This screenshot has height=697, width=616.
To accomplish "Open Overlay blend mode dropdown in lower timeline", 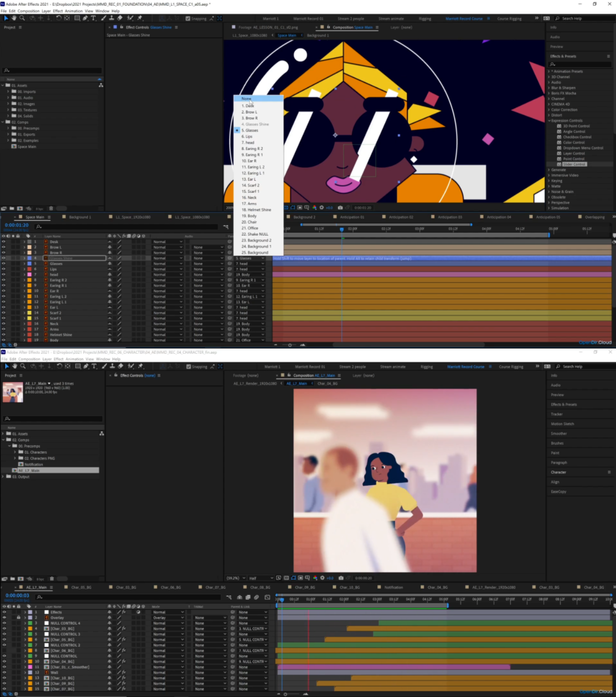I will (x=168, y=618).
